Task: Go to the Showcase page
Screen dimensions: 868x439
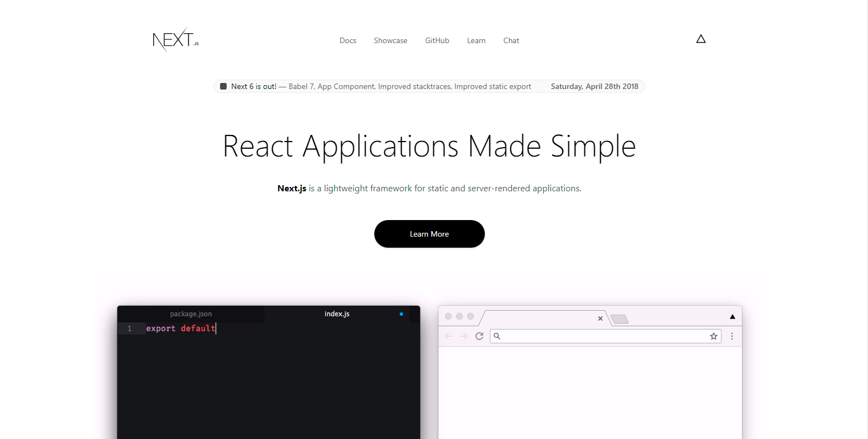Action: pos(390,40)
